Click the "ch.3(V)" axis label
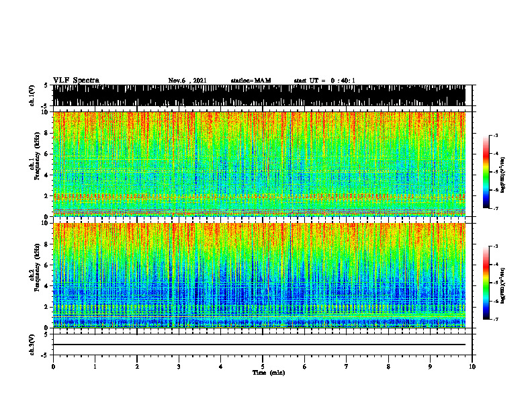Screen dimensions: 532x411 coord(32,345)
